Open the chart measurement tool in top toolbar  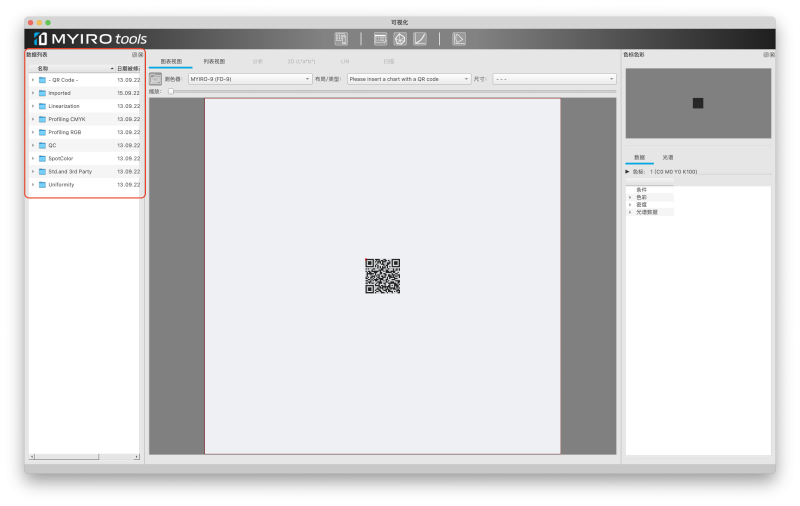(341, 39)
